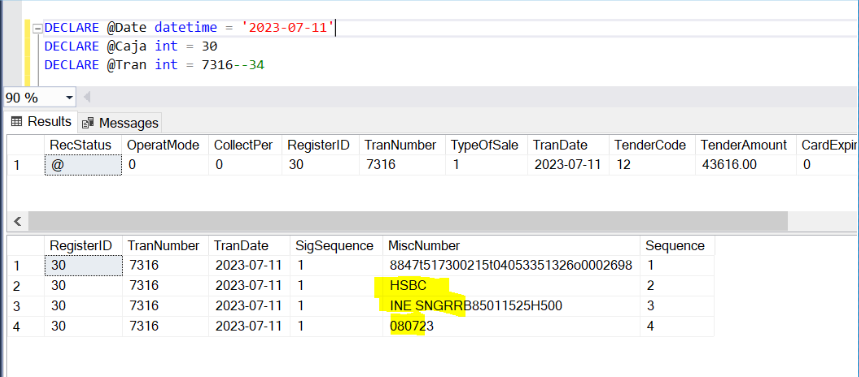Select the 43616.00 TenderAmount cell
Viewport: 859px width, 377px height.
pos(746,165)
